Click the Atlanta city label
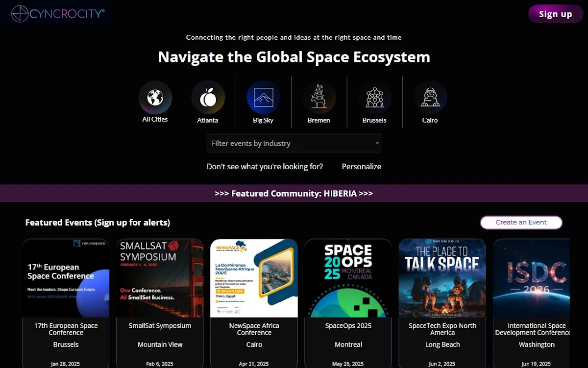 coord(208,120)
